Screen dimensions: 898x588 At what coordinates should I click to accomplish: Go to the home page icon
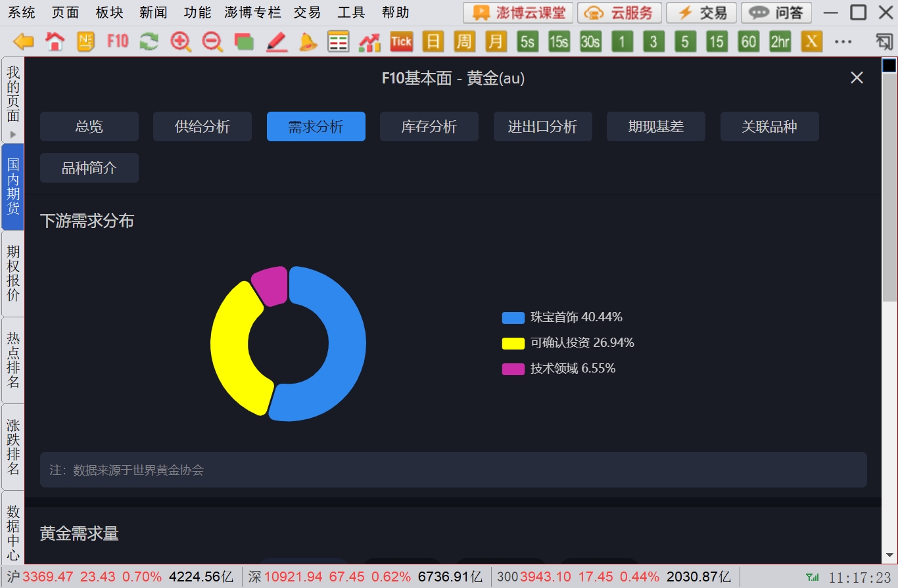point(55,42)
